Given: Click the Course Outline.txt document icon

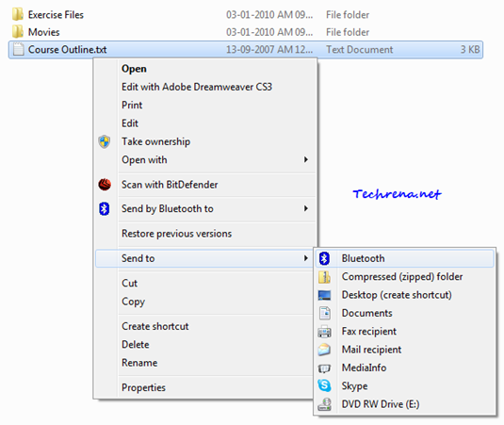Looking at the screenshot, I should [18, 50].
